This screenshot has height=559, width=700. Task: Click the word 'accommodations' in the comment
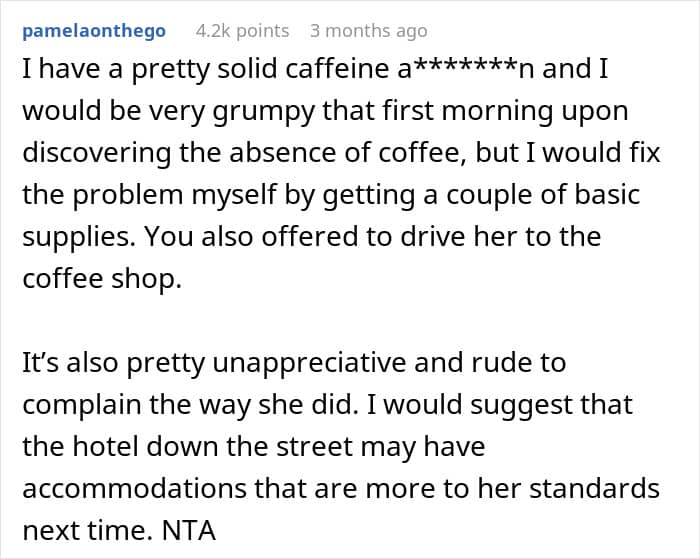(134, 488)
